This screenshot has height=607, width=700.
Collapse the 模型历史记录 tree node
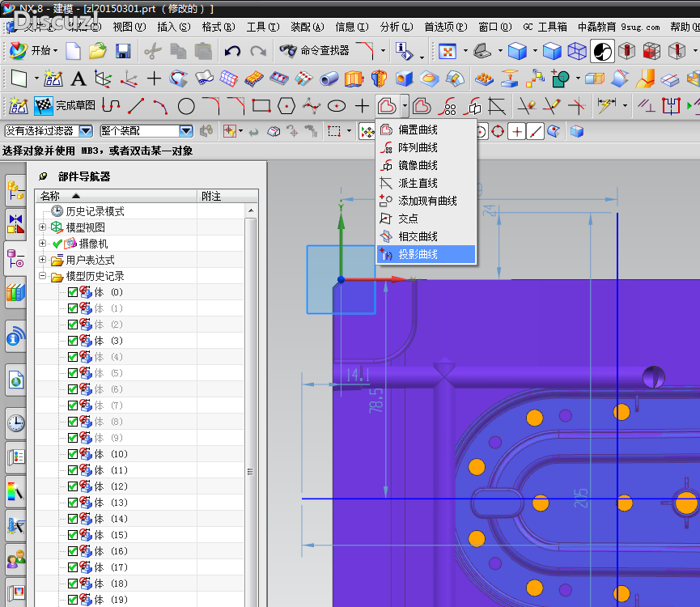pos(42,276)
